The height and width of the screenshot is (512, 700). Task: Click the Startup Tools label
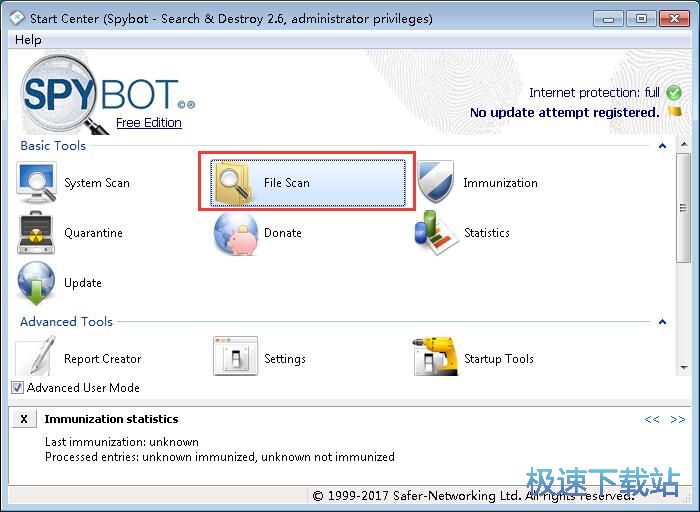(499, 359)
